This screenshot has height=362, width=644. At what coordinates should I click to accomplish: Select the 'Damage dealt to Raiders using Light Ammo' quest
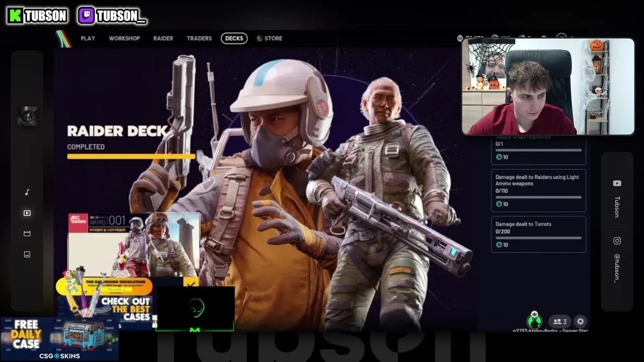[x=538, y=191]
